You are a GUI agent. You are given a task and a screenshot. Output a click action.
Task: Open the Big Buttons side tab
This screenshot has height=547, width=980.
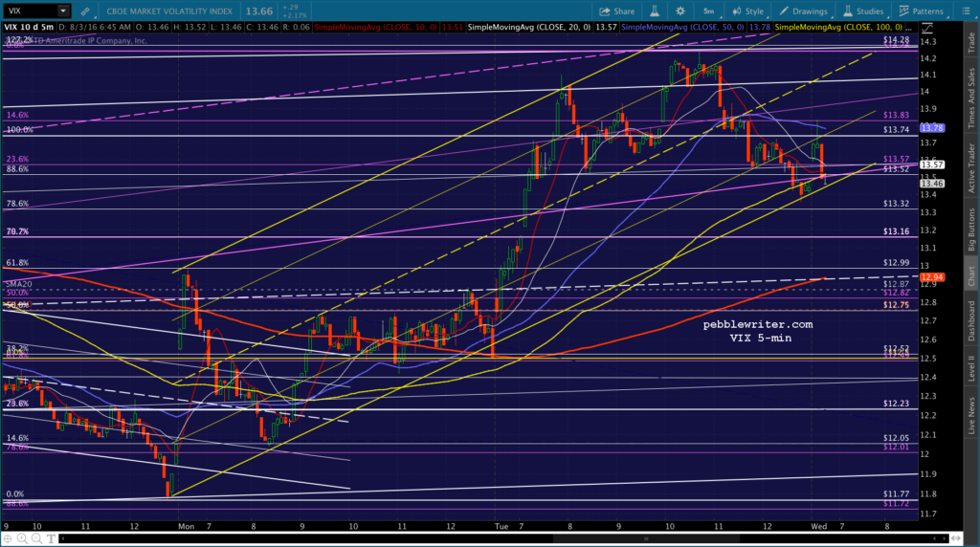point(971,230)
